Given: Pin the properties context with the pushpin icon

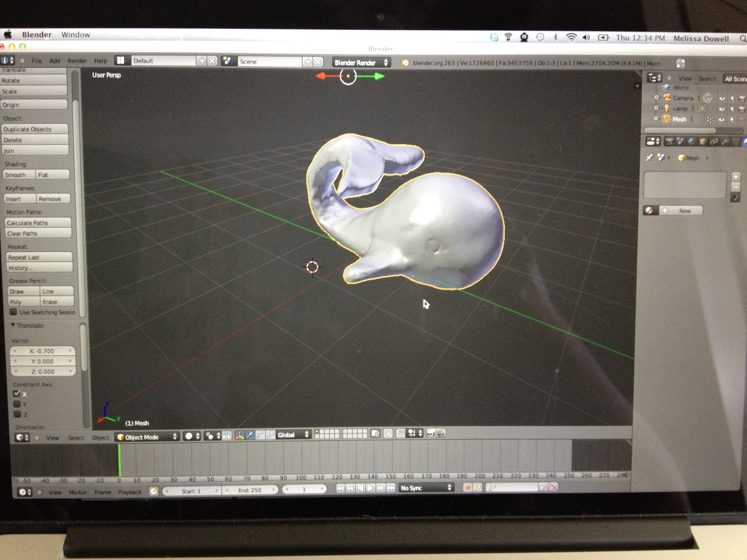Looking at the screenshot, I should (x=649, y=158).
